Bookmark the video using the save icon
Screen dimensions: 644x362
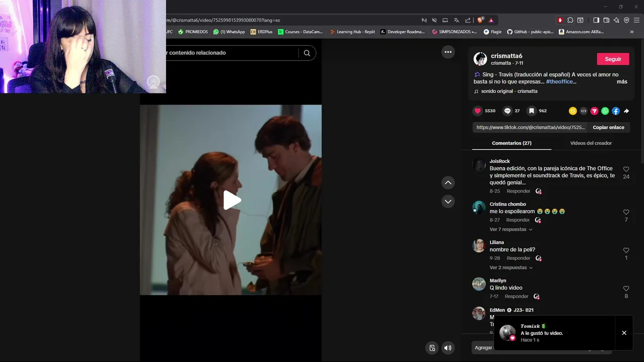point(531,111)
